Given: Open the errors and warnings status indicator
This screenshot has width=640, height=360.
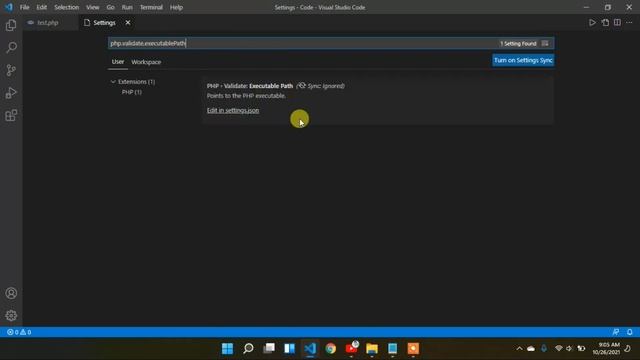Looking at the screenshot, I should (x=19, y=332).
